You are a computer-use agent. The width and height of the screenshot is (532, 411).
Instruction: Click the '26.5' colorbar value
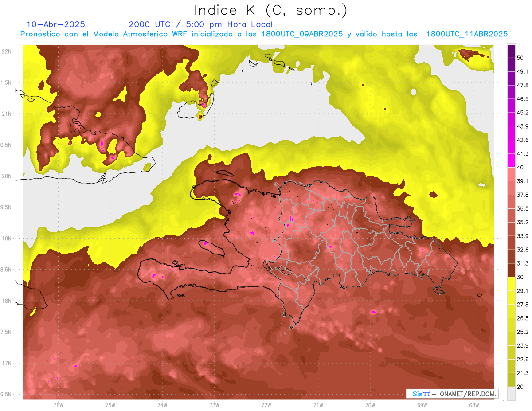coord(523,318)
